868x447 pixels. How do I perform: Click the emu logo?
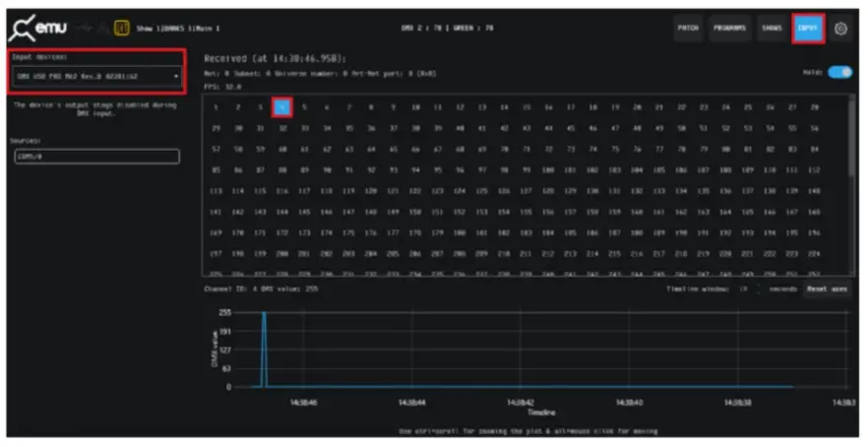click(x=37, y=28)
